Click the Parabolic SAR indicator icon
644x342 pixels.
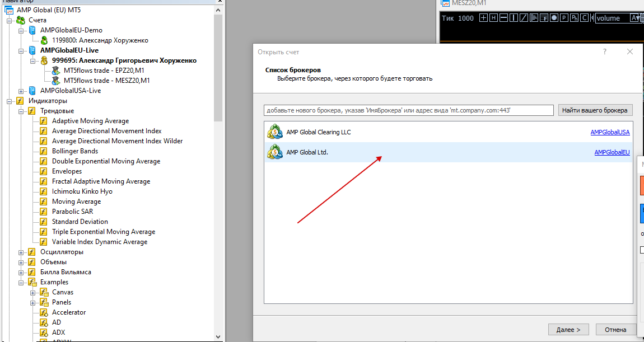coord(44,212)
